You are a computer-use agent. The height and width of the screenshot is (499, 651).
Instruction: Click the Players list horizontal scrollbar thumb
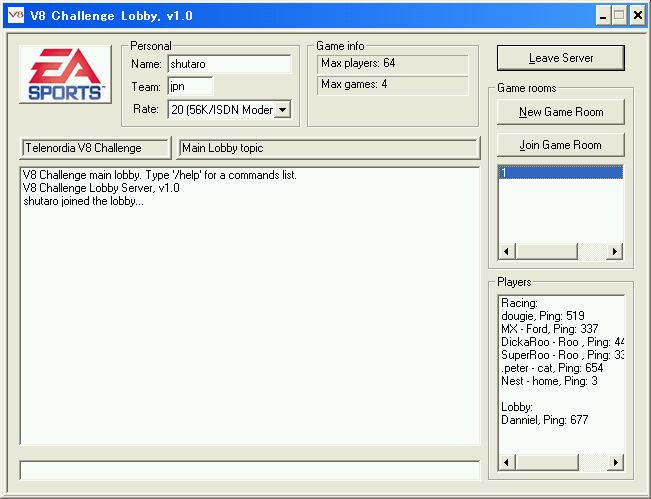pyautogui.click(x=547, y=462)
